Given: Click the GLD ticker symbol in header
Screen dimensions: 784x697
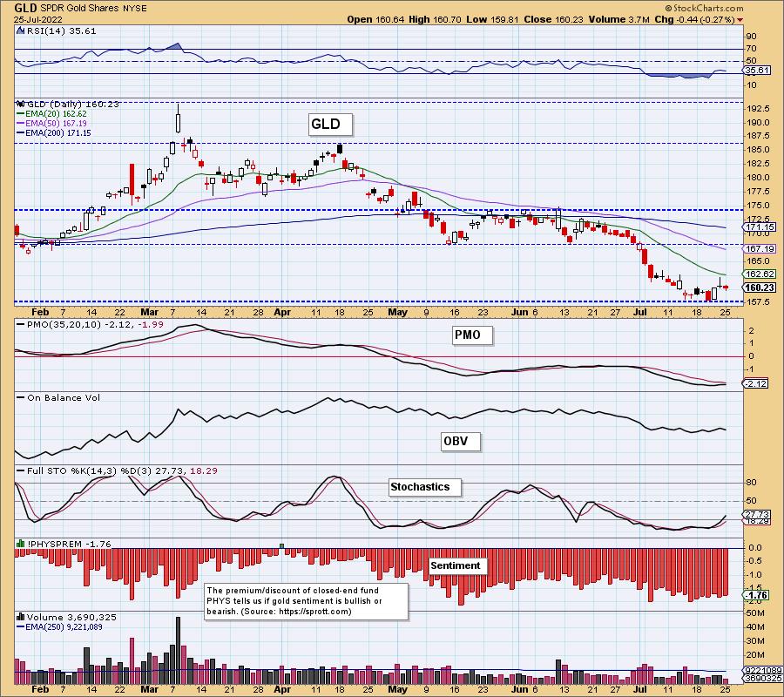Looking at the screenshot, I should [25, 8].
